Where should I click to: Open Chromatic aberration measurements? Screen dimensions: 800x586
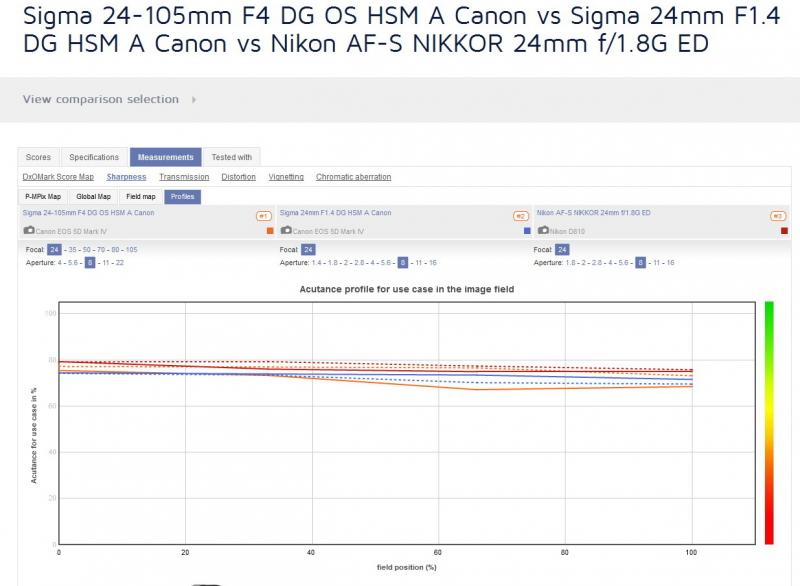(x=354, y=177)
